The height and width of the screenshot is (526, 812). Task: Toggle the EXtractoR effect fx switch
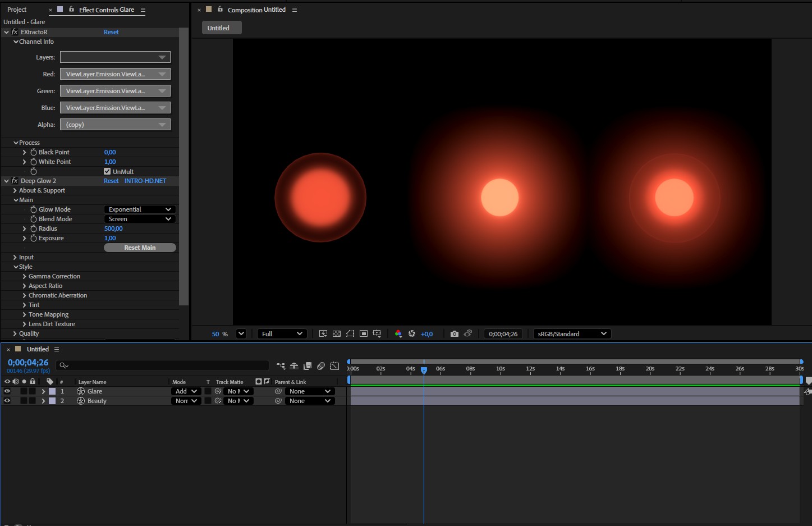(15, 32)
